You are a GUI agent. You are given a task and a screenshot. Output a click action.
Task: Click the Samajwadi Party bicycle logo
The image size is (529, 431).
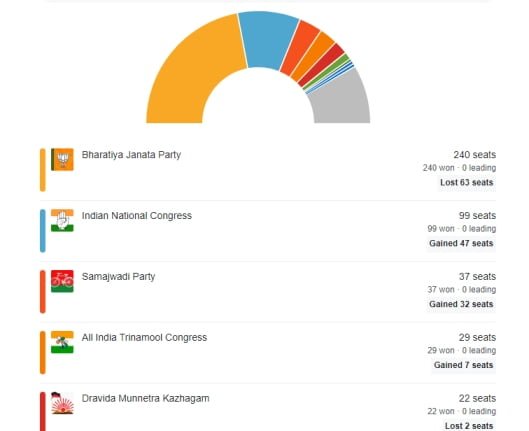pos(62,281)
